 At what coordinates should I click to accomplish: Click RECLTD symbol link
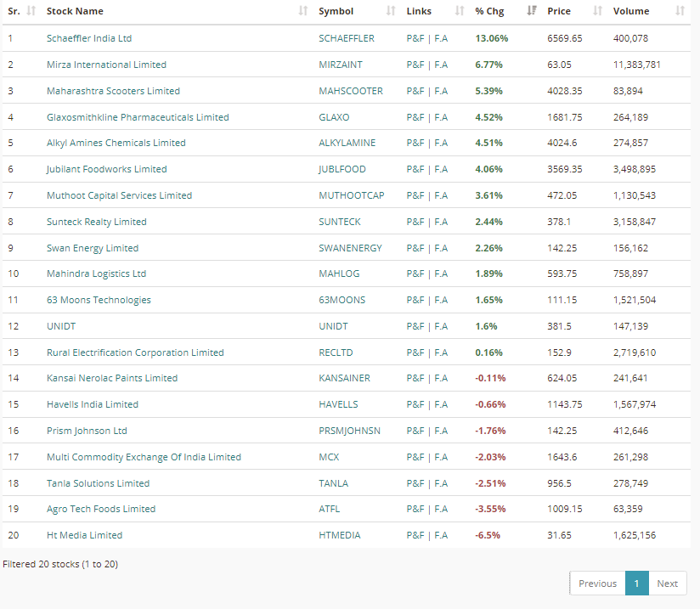(336, 352)
